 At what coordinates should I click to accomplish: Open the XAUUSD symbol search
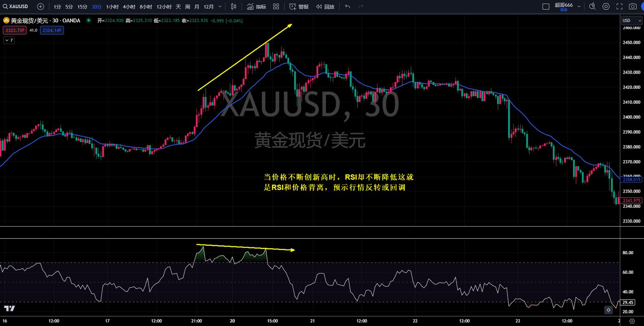tap(15, 7)
